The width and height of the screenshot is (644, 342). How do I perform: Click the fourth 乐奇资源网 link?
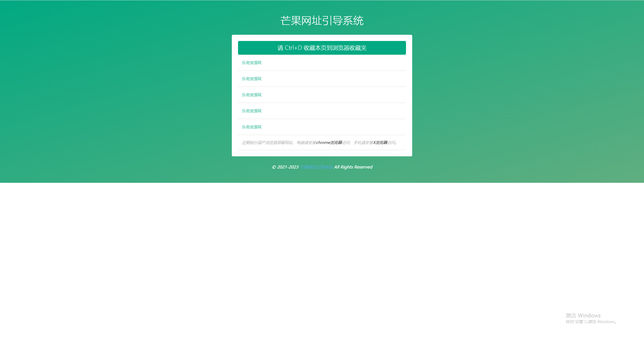[x=251, y=111]
